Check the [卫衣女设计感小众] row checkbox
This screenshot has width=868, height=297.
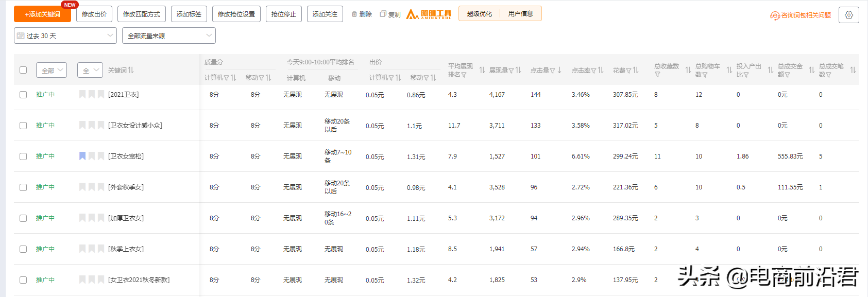point(23,126)
